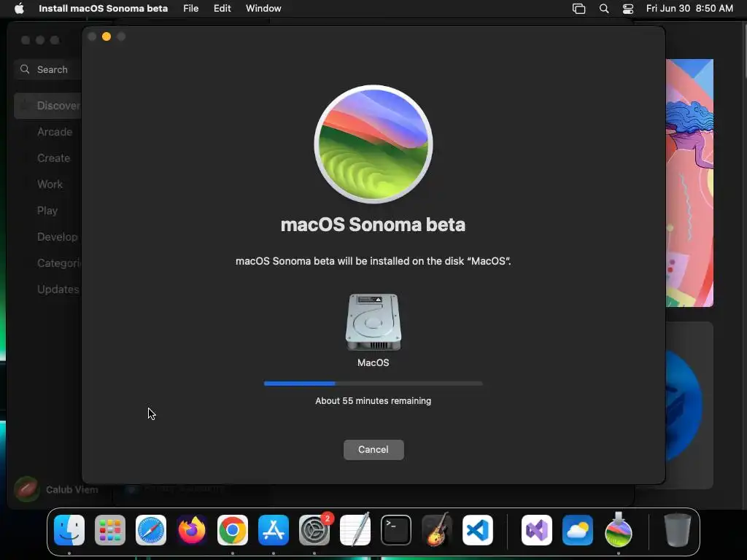Open Finder from the Dock

[x=69, y=530]
